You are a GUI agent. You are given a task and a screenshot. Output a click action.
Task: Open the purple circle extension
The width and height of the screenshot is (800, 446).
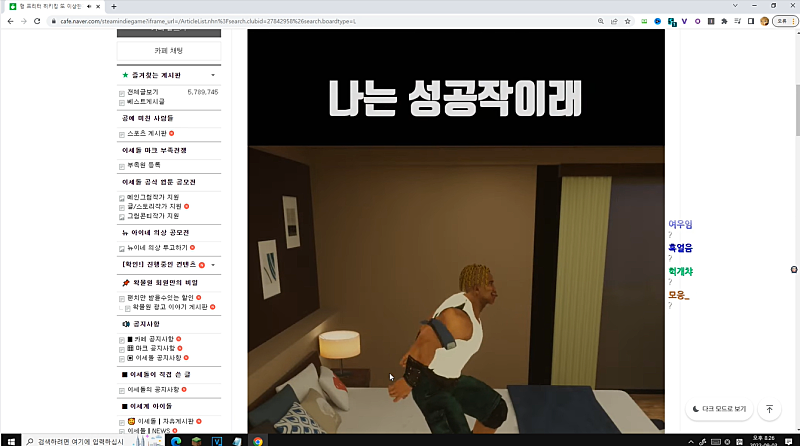click(697, 21)
